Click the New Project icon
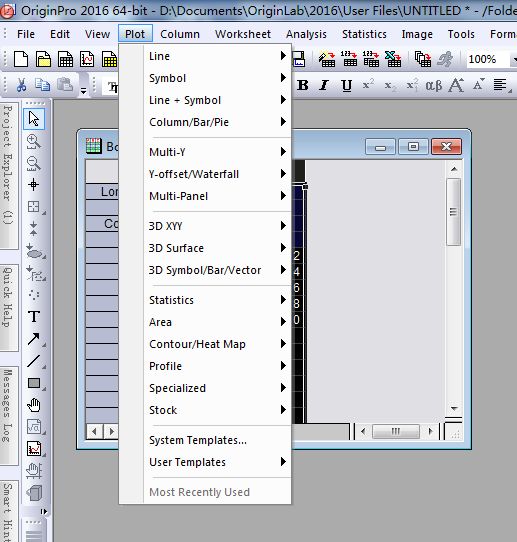This screenshot has height=542, width=517. 21,59
